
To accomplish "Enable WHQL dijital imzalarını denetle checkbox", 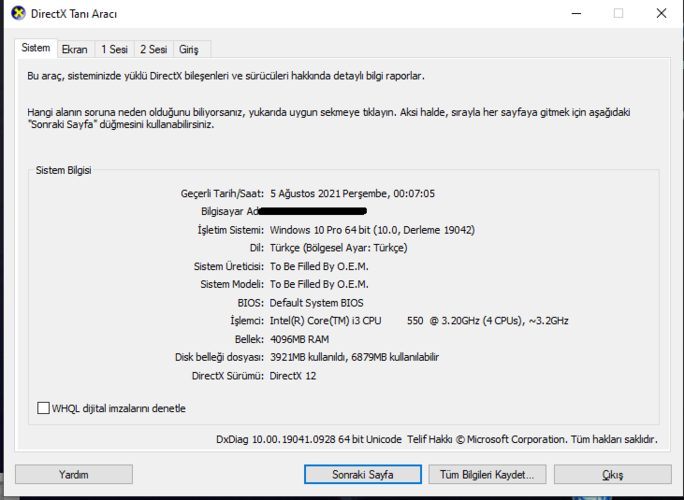I will (x=43, y=408).
